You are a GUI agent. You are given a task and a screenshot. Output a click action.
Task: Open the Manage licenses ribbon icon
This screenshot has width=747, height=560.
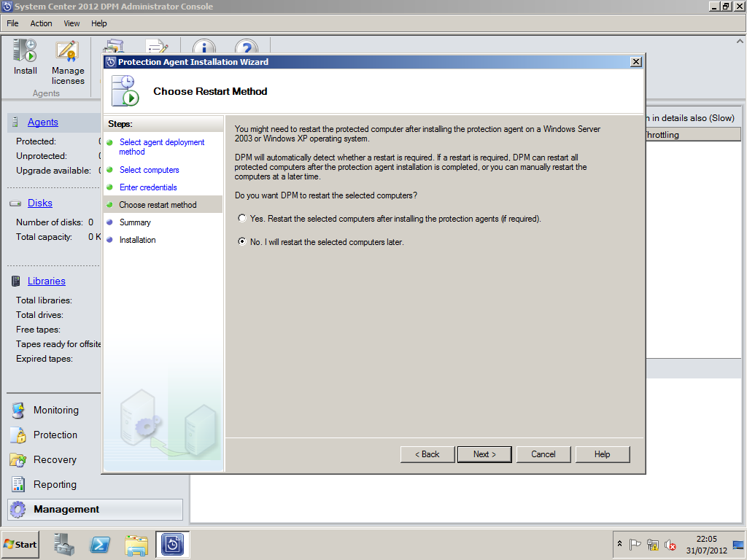pos(68,52)
